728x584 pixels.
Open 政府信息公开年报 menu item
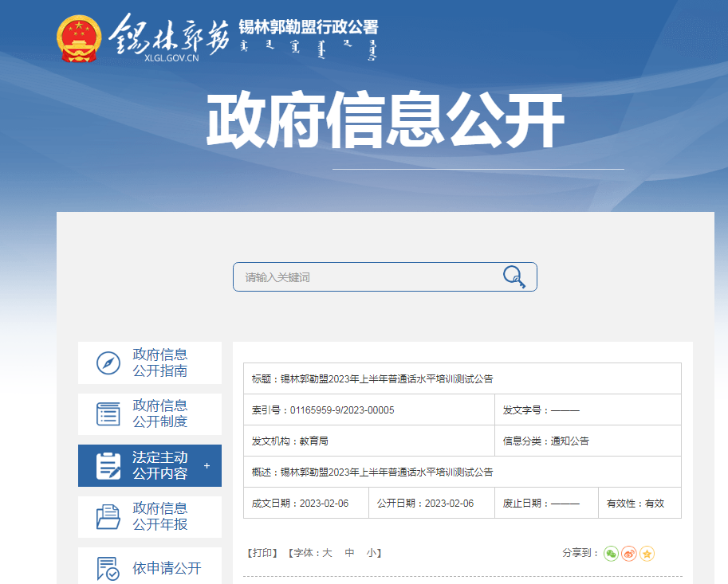pyautogui.click(x=149, y=517)
